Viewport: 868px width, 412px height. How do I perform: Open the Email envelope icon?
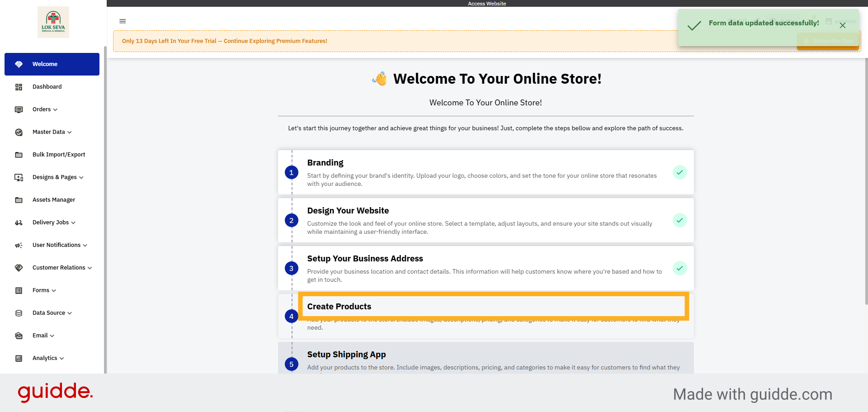19,335
